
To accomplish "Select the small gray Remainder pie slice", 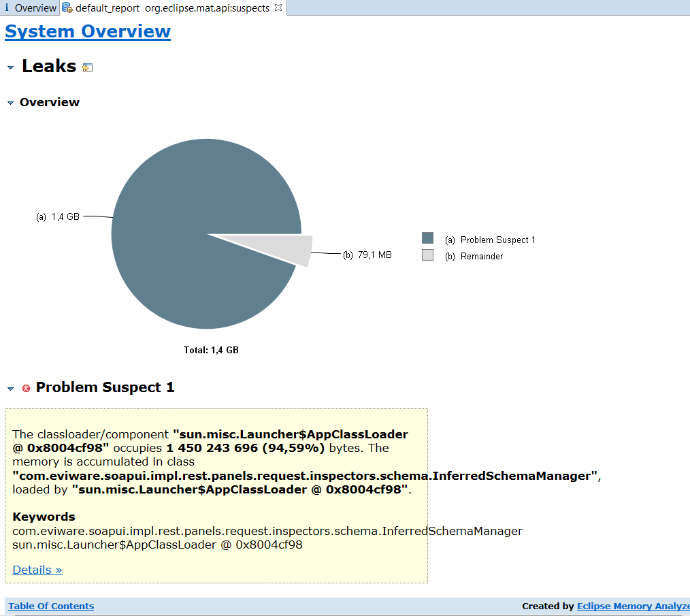I will pyautogui.click(x=294, y=250).
